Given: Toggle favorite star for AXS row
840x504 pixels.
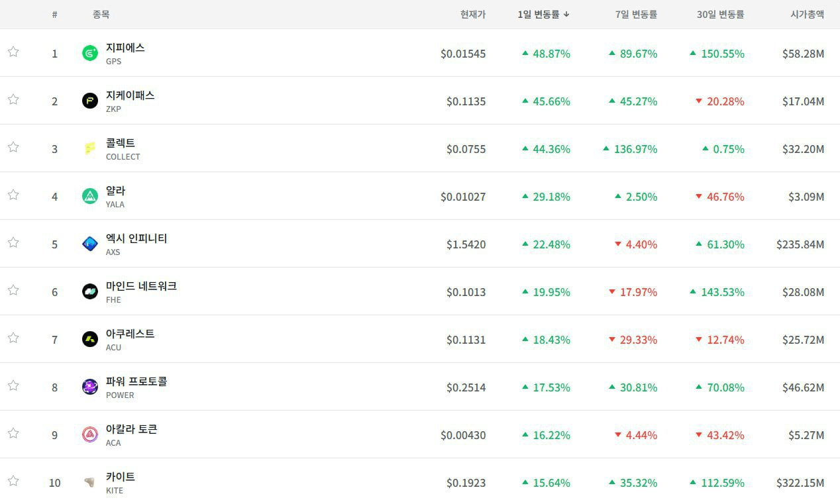Looking at the screenshot, I should coord(13,242).
